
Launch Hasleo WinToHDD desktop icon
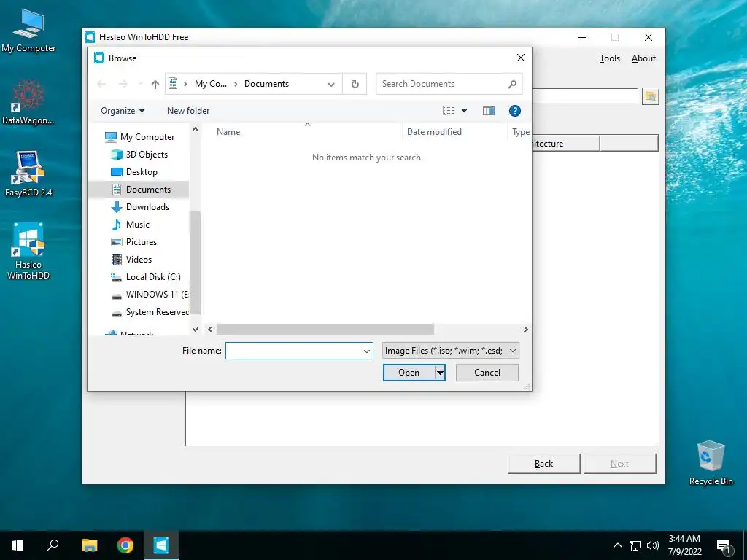28,251
